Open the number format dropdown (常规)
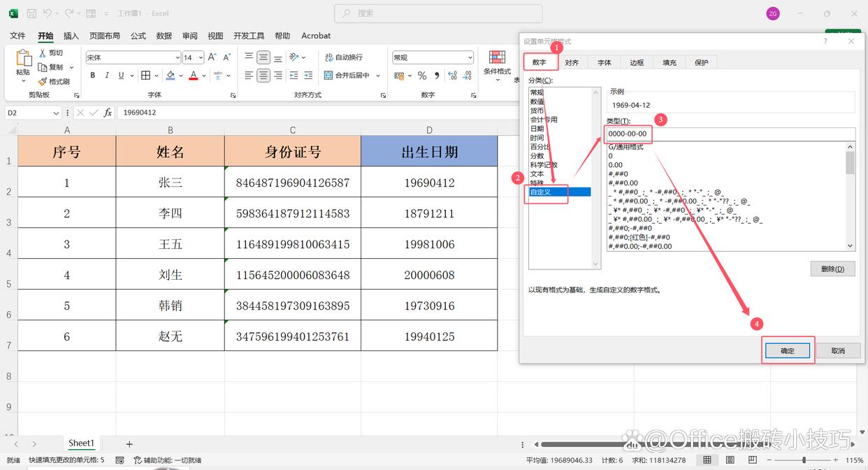The height and width of the screenshot is (470, 868). (x=470, y=57)
